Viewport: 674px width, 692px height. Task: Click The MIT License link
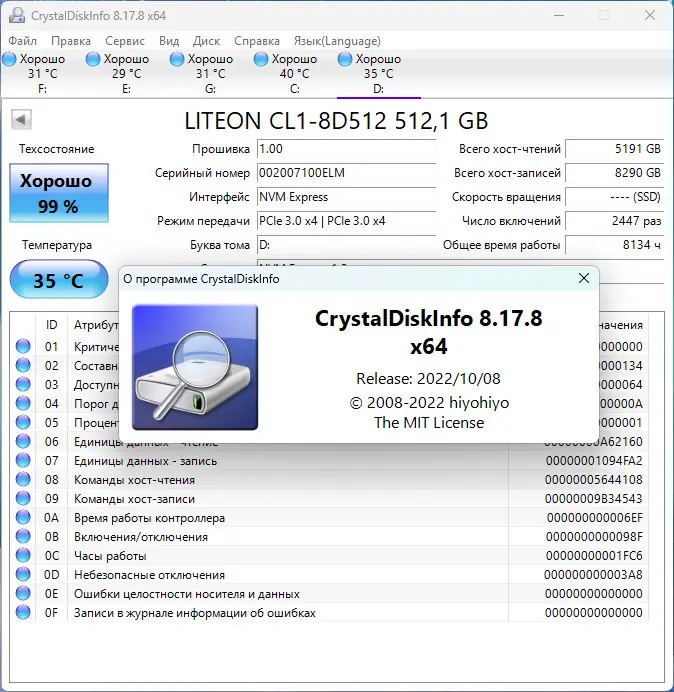(x=429, y=423)
